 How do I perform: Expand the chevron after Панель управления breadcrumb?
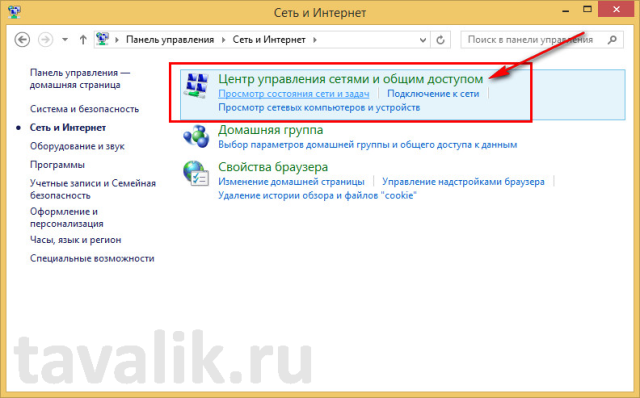coord(224,40)
